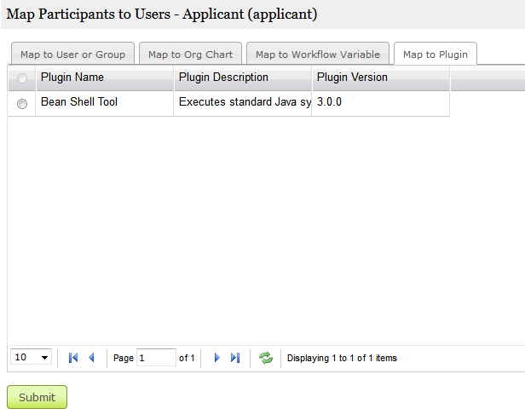Click the radio button in table header
Screen dimensions: 525x420
point(22,78)
